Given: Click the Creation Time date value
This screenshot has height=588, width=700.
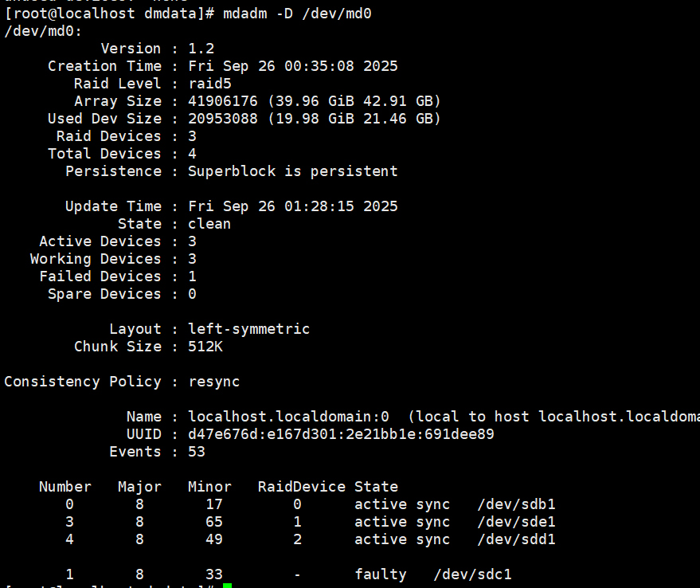Looking at the screenshot, I should [293, 66].
